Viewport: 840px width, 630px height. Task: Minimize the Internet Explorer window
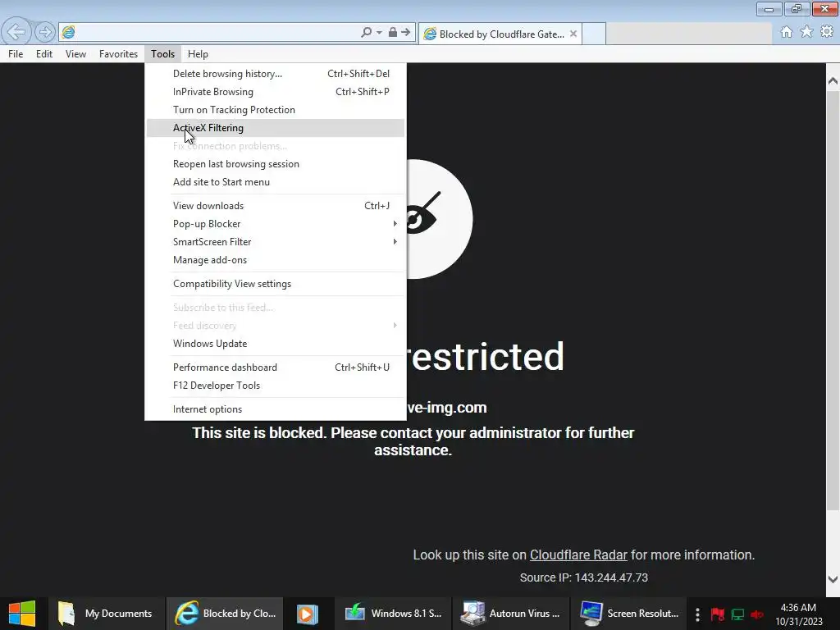(769, 9)
